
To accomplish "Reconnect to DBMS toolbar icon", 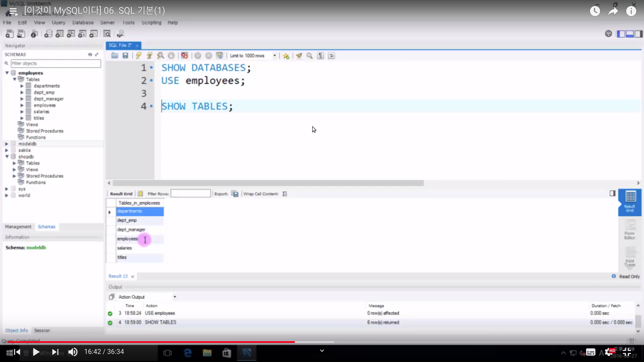I will tap(120, 34).
